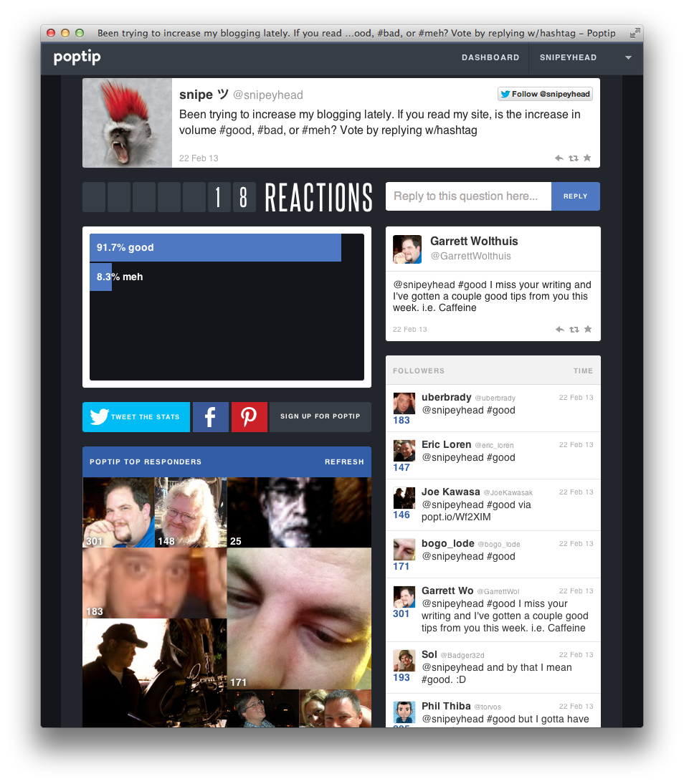Viewport: 684px width, 784px height.
Task: Click the poptip logo
Action: coord(77,57)
